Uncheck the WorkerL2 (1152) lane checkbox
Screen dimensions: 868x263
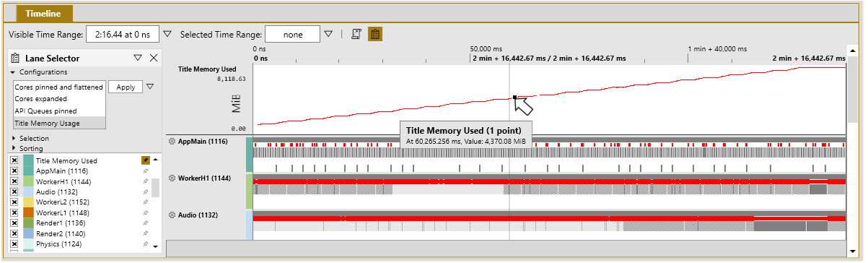[x=14, y=202]
